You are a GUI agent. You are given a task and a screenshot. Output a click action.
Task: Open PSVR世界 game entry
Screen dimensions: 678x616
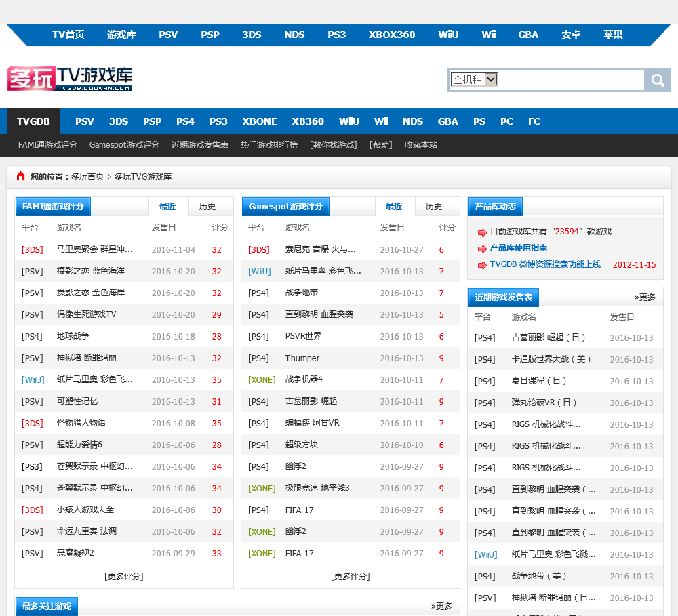tap(303, 336)
